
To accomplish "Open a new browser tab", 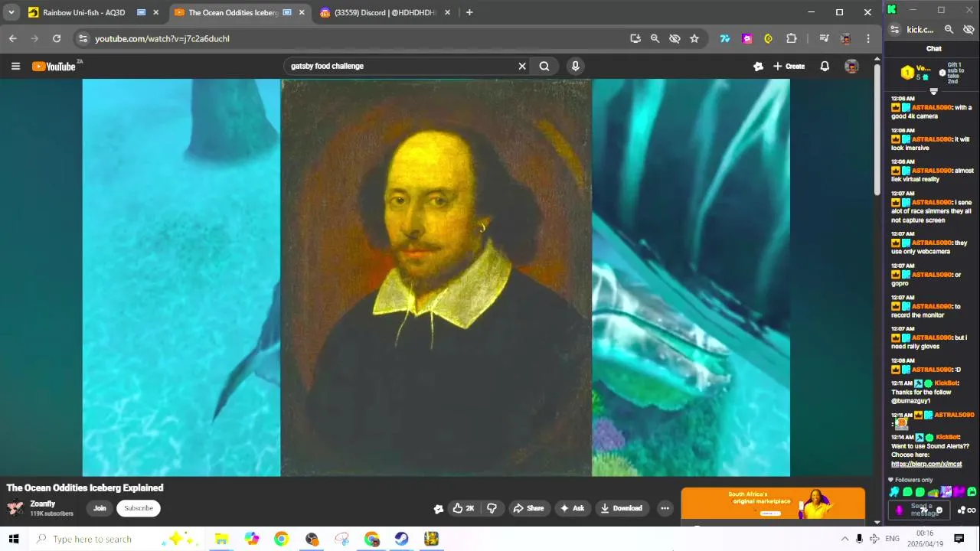I will [x=469, y=12].
